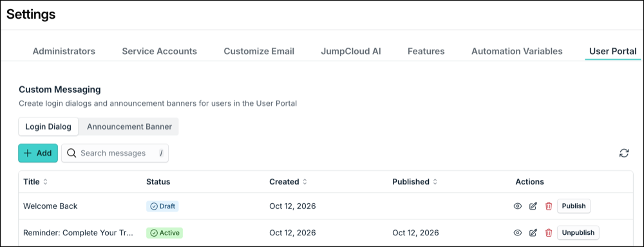Refresh the custom messages list
The width and height of the screenshot is (644, 247).
pyautogui.click(x=624, y=153)
